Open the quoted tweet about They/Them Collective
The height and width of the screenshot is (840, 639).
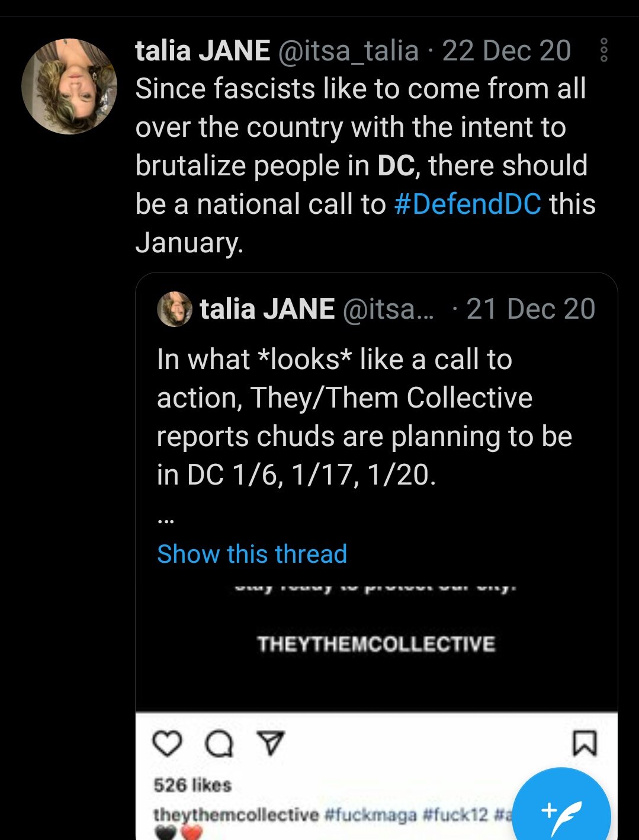[x=364, y=416]
